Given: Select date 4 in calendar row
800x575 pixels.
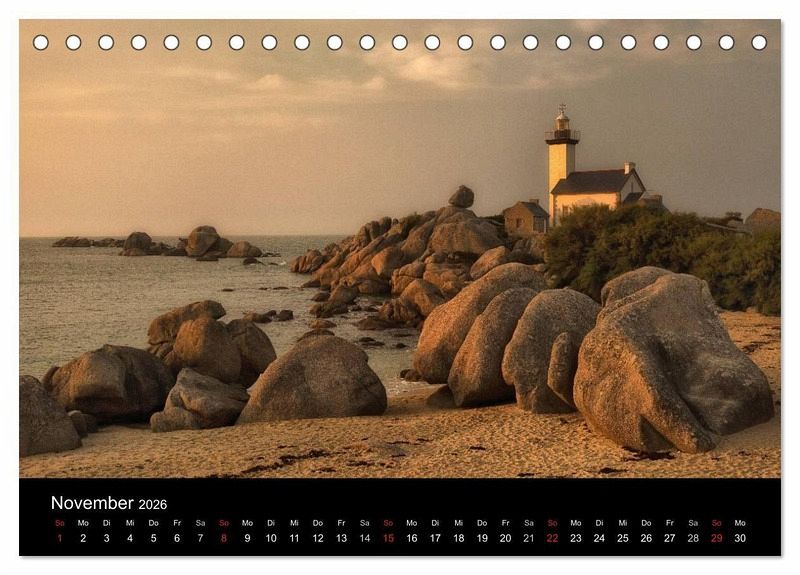Looking at the screenshot, I should click(130, 538).
